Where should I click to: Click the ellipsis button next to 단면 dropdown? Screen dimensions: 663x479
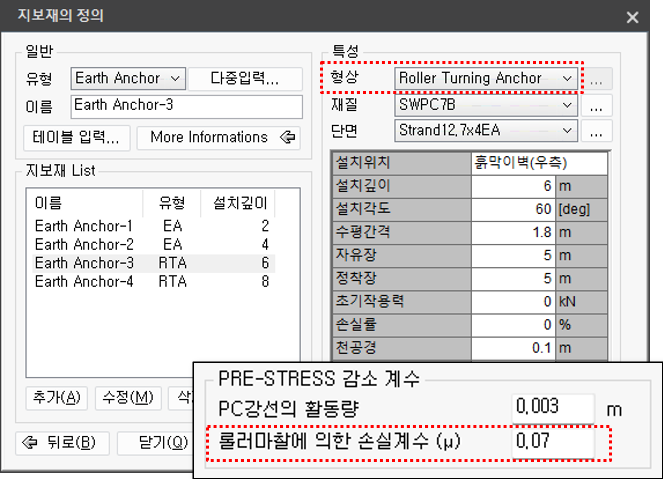point(598,131)
